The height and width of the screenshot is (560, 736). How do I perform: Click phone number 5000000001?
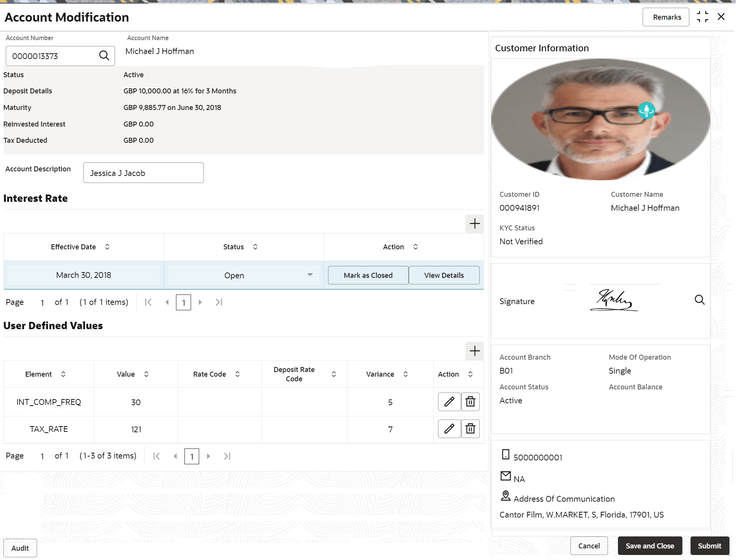coord(538,458)
